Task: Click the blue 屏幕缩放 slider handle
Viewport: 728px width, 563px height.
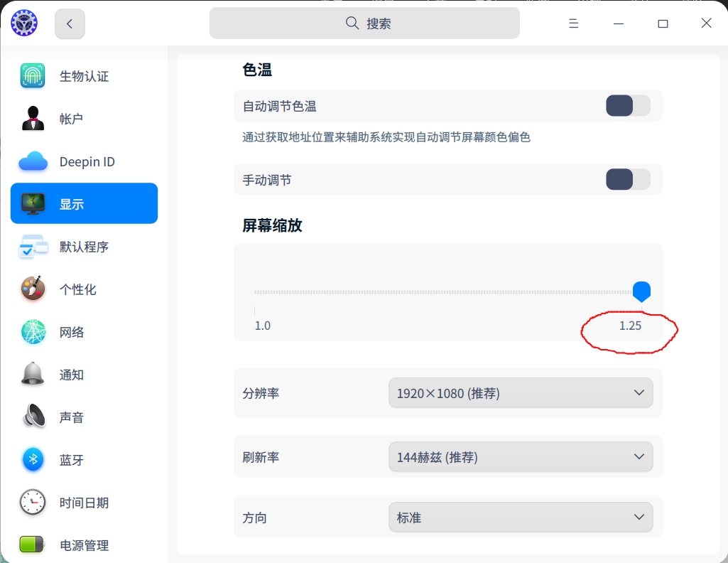Action: click(641, 291)
